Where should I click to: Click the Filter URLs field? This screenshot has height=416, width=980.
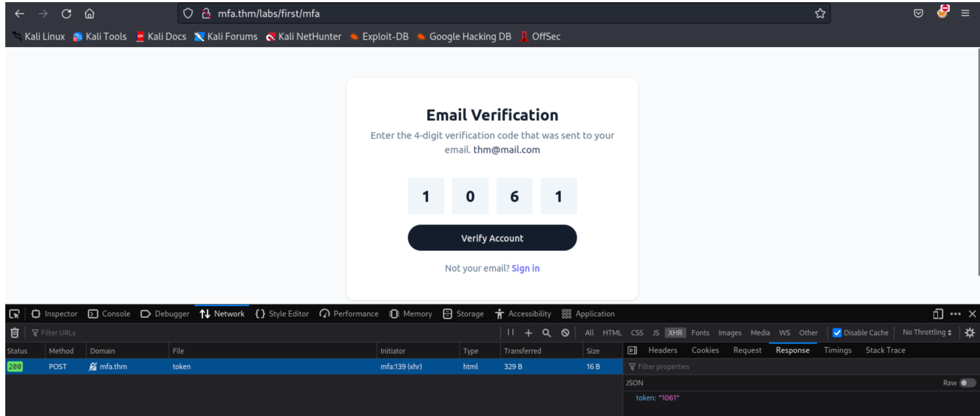[263, 333]
